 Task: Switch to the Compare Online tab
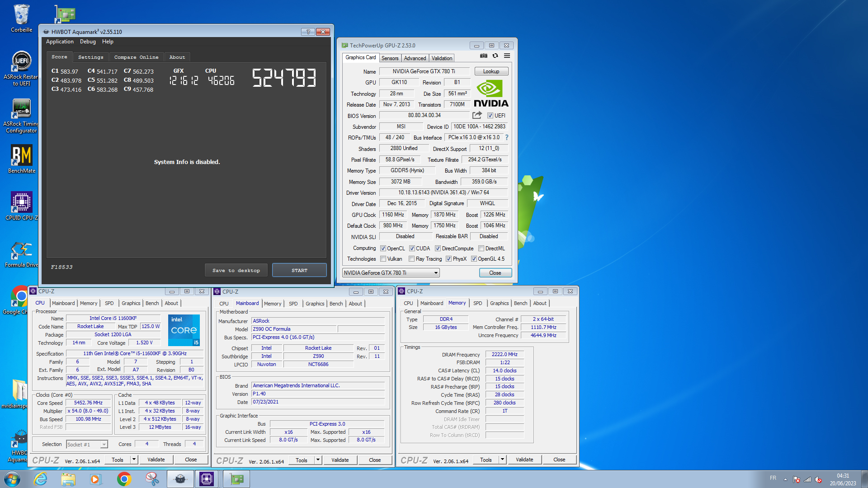click(x=136, y=57)
